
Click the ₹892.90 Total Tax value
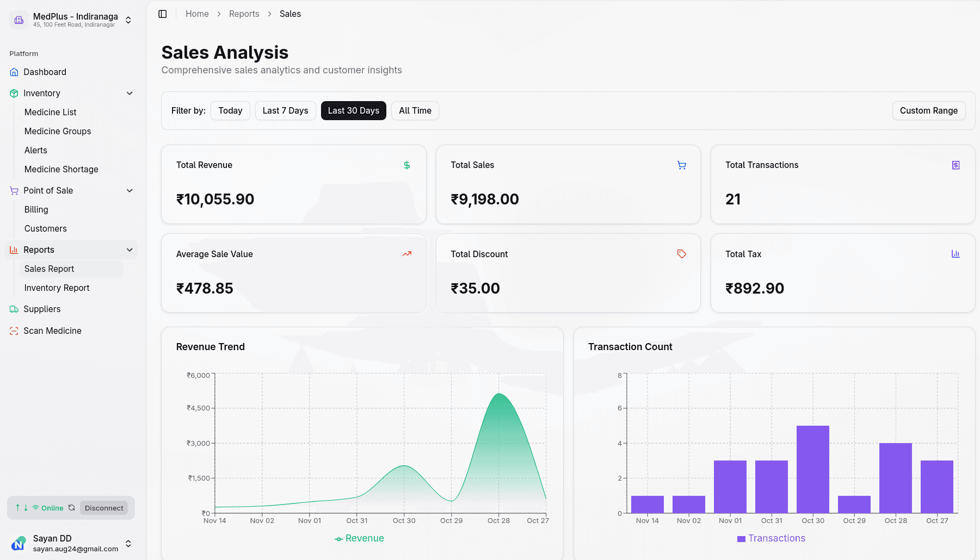(755, 289)
